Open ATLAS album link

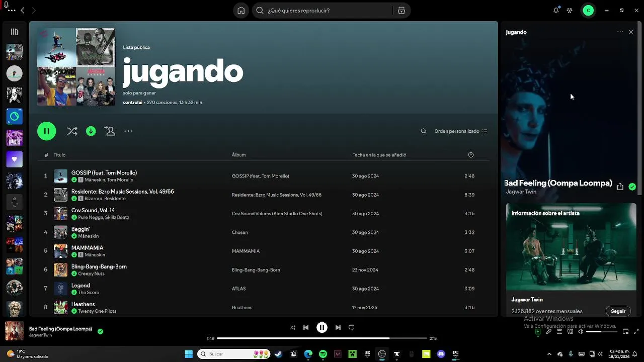pyautogui.click(x=238, y=289)
